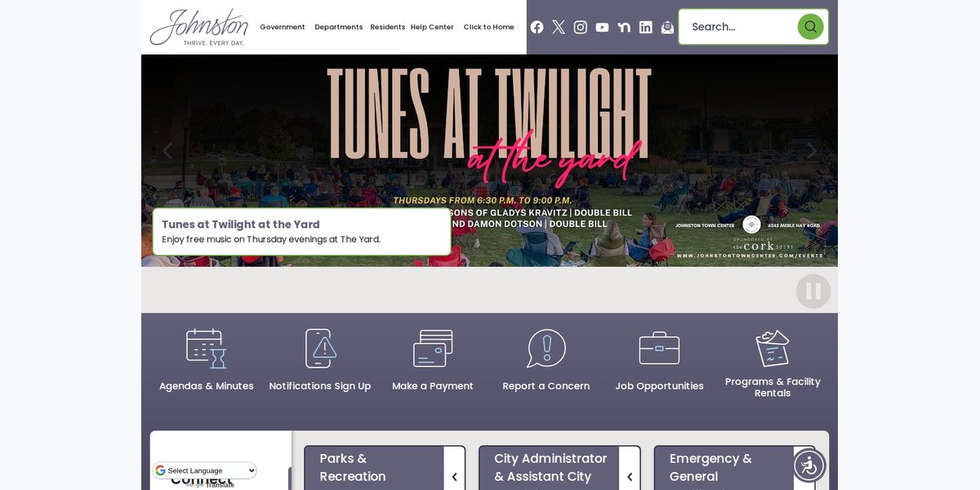This screenshot has height=490, width=980.
Task: Click the Notifications Sign Up link text
Action: click(x=320, y=386)
